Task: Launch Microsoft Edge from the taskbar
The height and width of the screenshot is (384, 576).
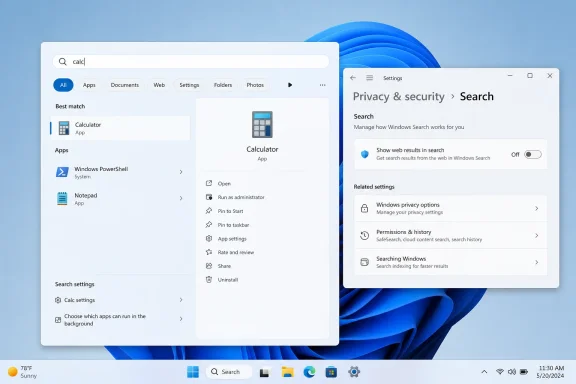Action: tap(309, 372)
